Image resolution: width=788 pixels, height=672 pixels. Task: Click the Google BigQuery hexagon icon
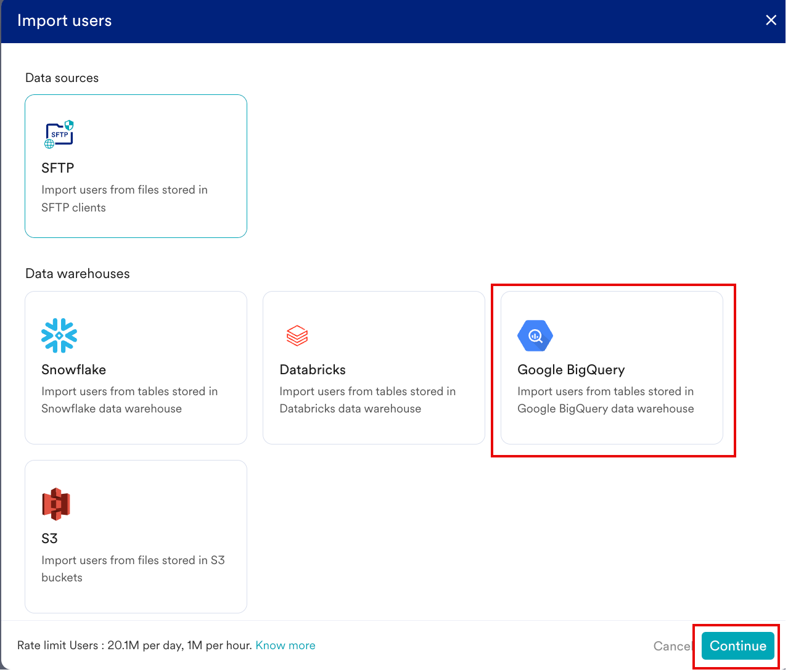[535, 335]
